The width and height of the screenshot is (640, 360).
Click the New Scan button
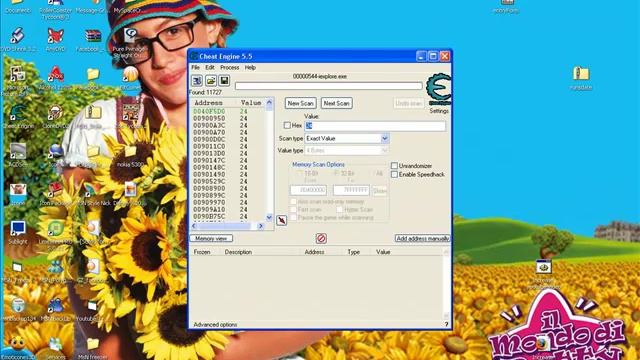[x=300, y=103]
